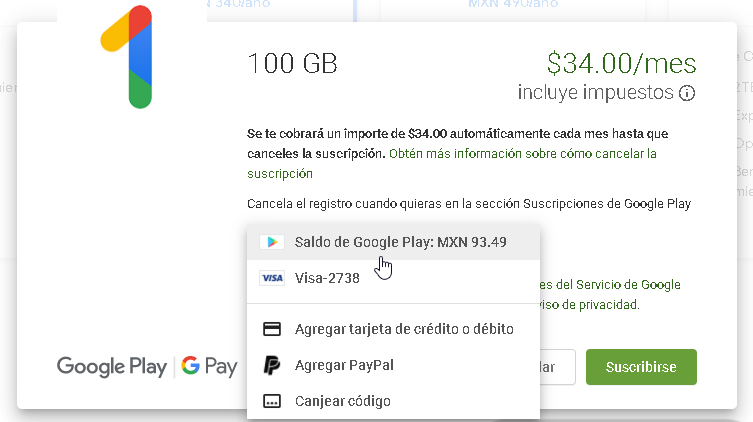Click the Google Play logo at bottom left

pos(112,367)
